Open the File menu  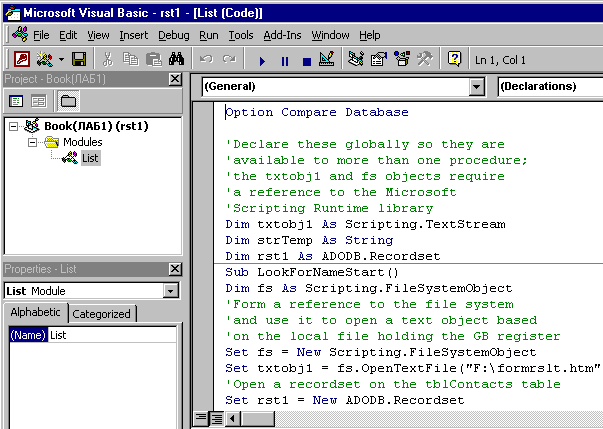[41, 35]
